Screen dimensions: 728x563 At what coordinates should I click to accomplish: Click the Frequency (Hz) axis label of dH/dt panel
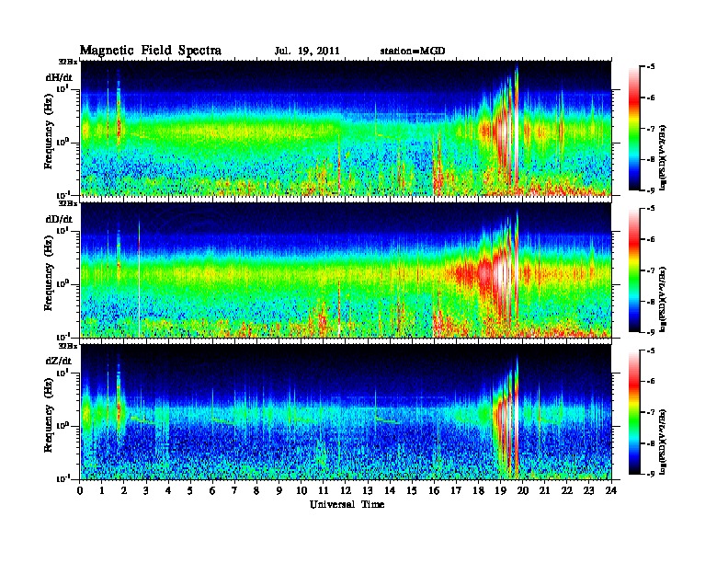49,132
